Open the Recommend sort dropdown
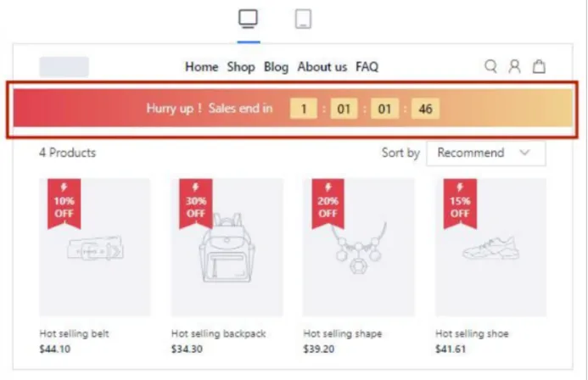 point(486,153)
